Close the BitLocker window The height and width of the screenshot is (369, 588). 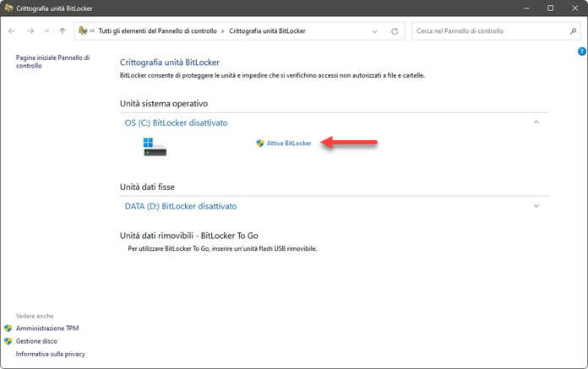coord(574,8)
